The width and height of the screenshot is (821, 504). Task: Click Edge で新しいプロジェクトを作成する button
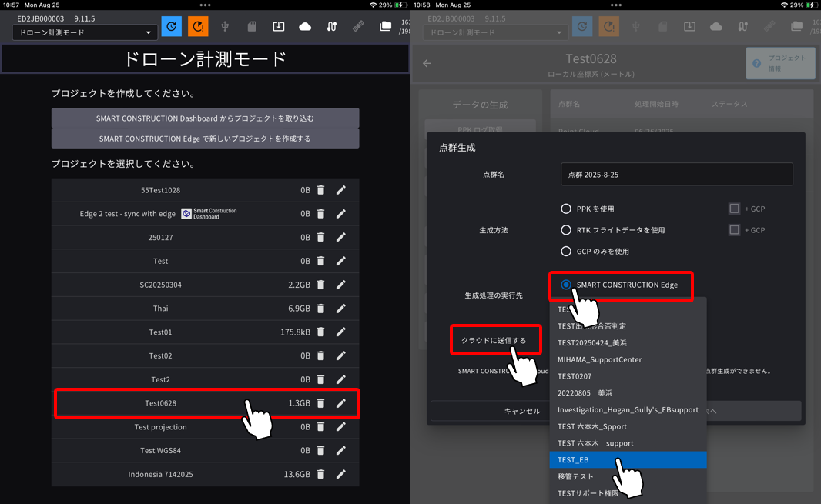tap(205, 139)
